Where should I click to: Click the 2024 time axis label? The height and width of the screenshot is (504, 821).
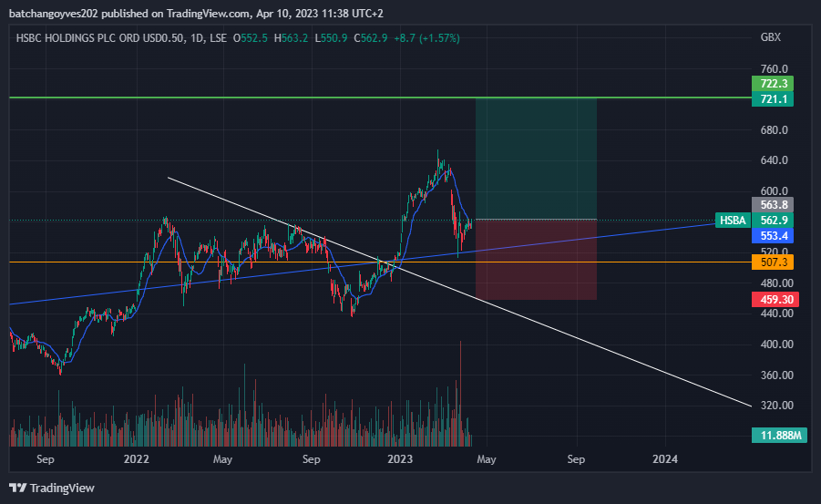(665, 459)
